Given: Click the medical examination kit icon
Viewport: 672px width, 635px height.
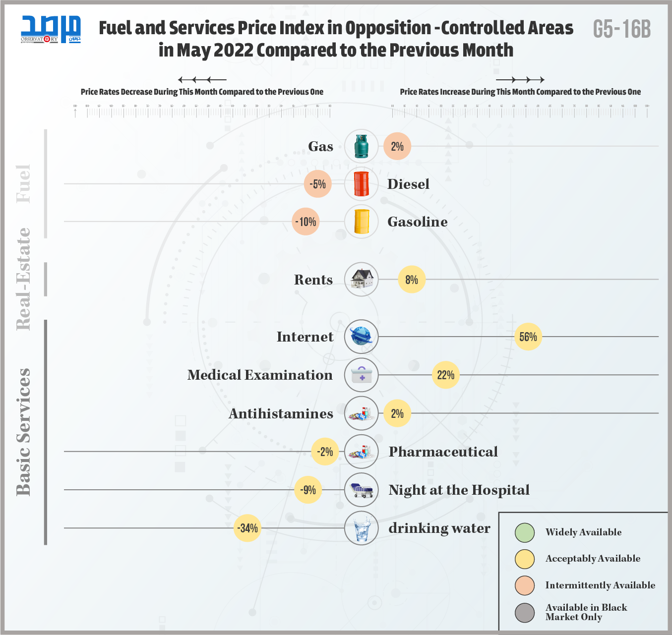Looking at the screenshot, I should [362, 375].
